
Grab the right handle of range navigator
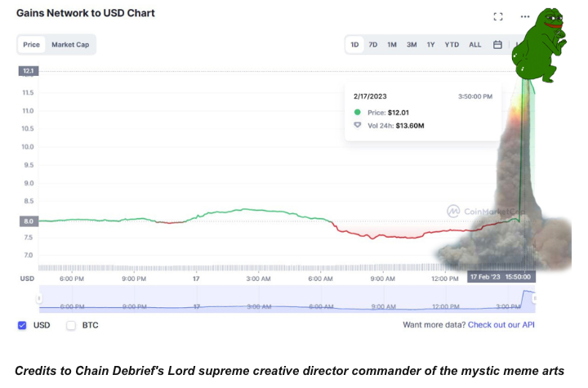click(535, 299)
